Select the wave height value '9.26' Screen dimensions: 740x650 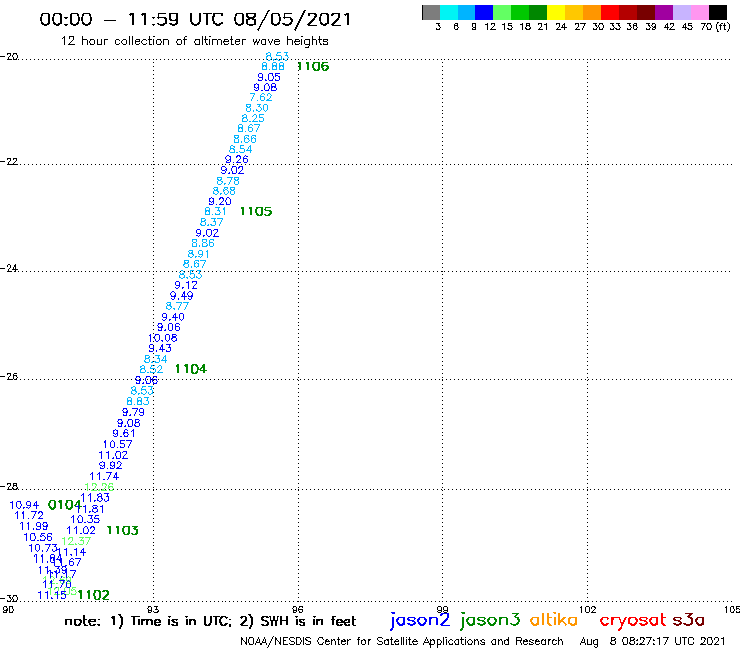tap(236, 160)
